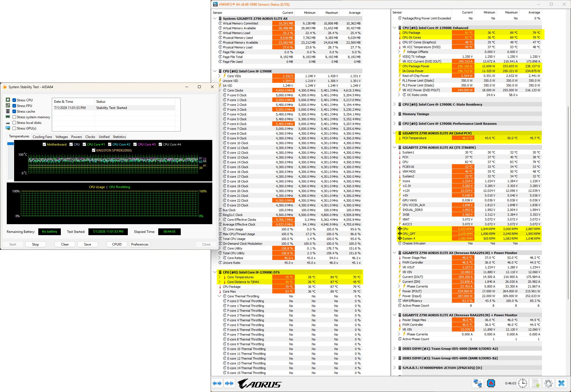Switch to the Cooling Fans tab
Image resolution: width=571 pixels, height=392 pixels.
(42, 137)
